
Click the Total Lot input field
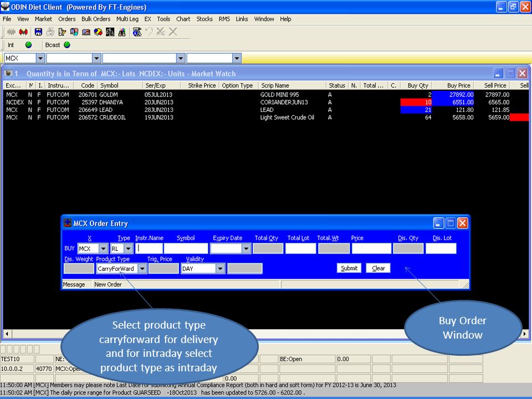point(300,249)
